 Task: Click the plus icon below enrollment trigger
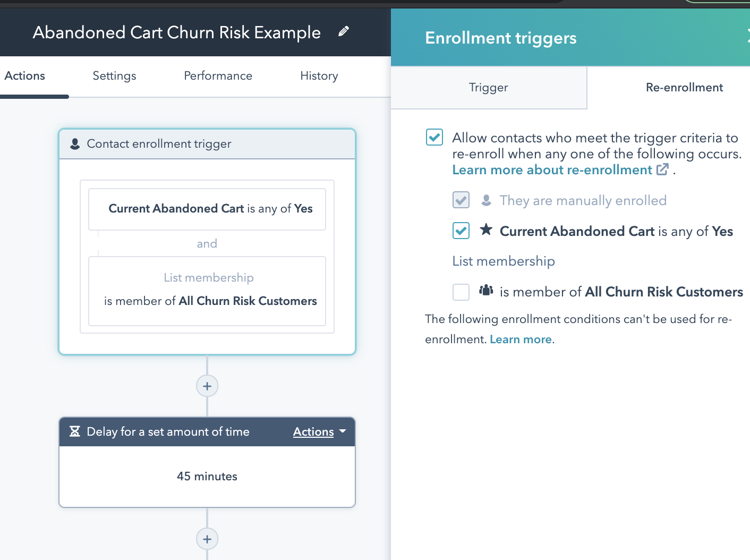click(x=207, y=386)
